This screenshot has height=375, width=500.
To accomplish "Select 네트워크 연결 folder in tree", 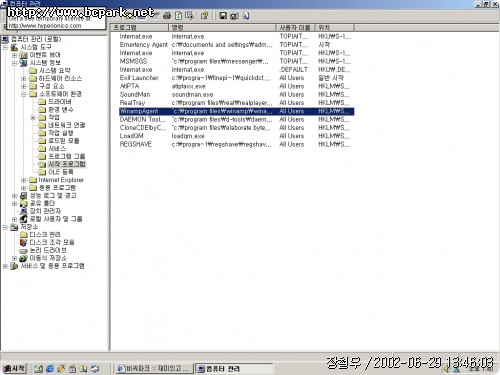I will (x=67, y=125).
